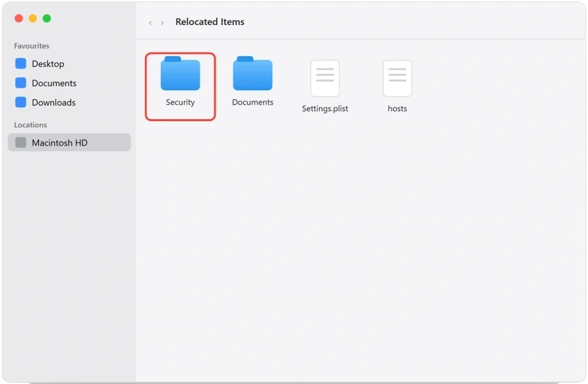The width and height of the screenshot is (588, 384).
Task: Click the grey Macintosh HD drive icon
Action: coord(20,142)
